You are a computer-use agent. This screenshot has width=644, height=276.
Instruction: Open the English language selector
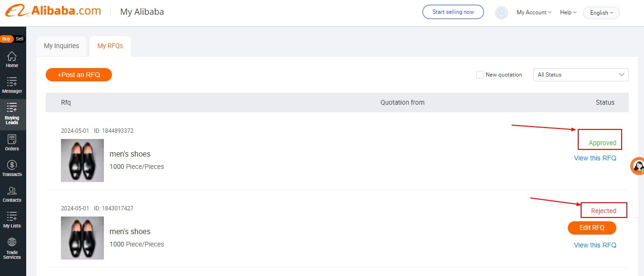point(601,13)
